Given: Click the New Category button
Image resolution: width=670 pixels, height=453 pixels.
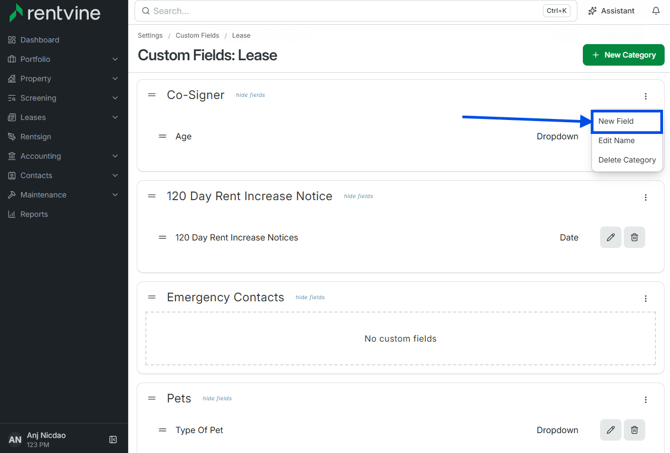Looking at the screenshot, I should 623,55.
